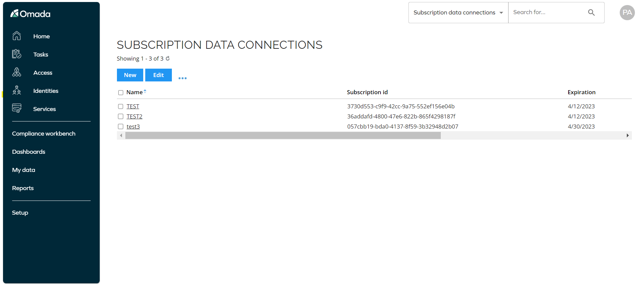
Task: Click the search magnifier icon
Action: click(x=591, y=12)
